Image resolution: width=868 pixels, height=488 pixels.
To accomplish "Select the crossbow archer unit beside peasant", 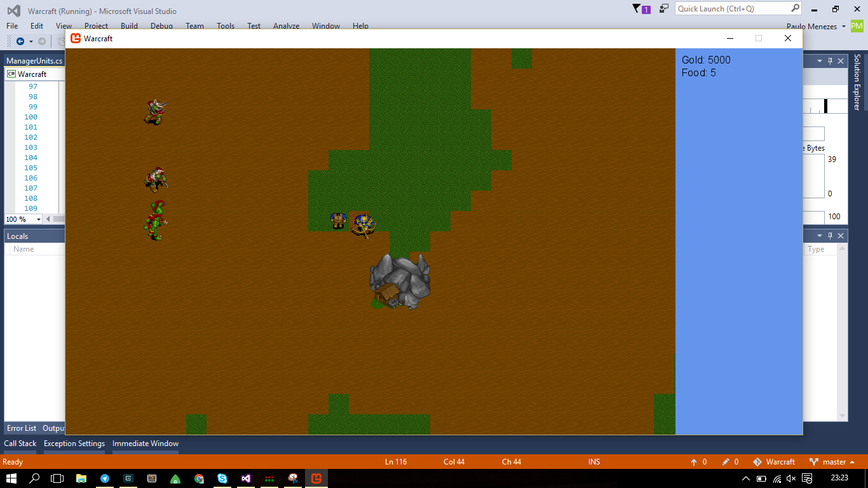I will (363, 225).
